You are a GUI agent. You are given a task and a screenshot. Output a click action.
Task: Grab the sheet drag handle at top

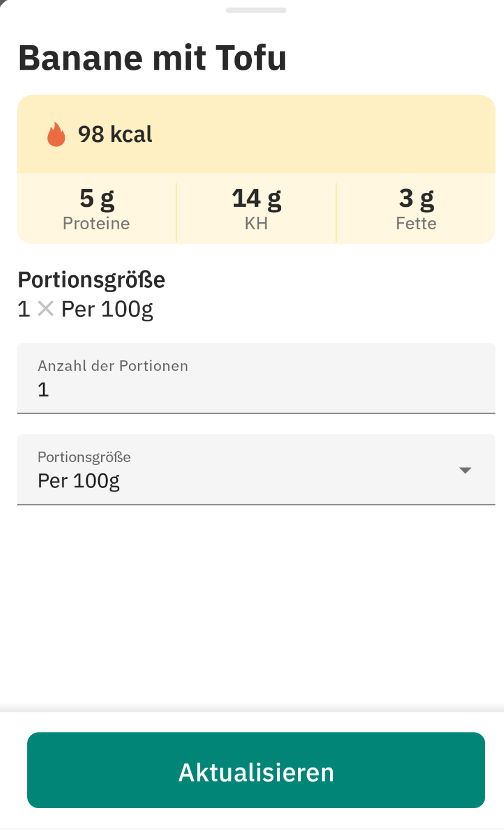[x=256, y=10]
